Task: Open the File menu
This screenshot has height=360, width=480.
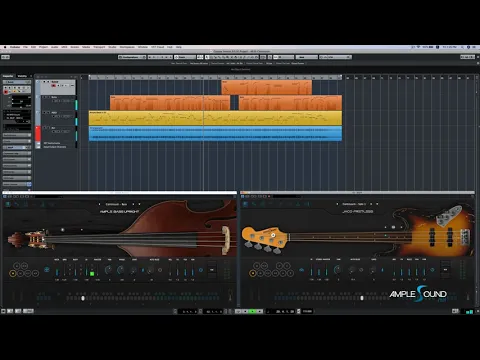Action: (25, 47)
